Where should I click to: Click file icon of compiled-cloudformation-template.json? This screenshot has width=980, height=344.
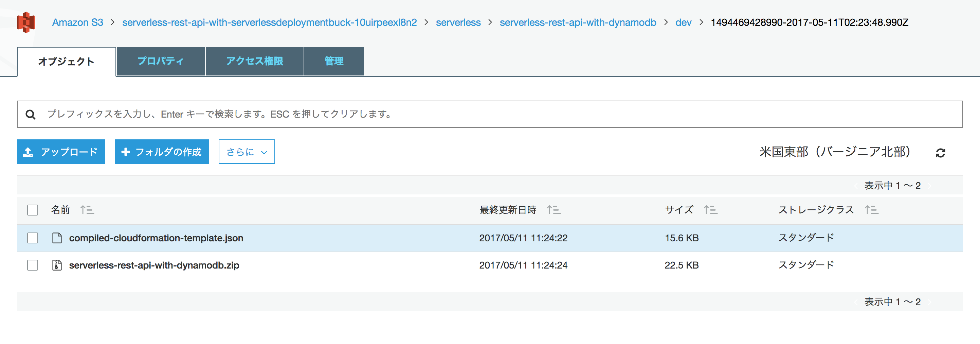[x=57, y=238]
